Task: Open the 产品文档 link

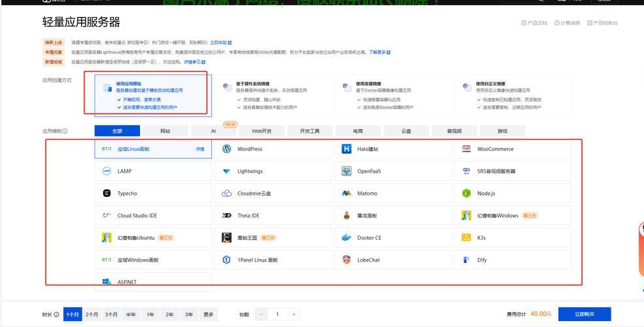Action: 534,23
